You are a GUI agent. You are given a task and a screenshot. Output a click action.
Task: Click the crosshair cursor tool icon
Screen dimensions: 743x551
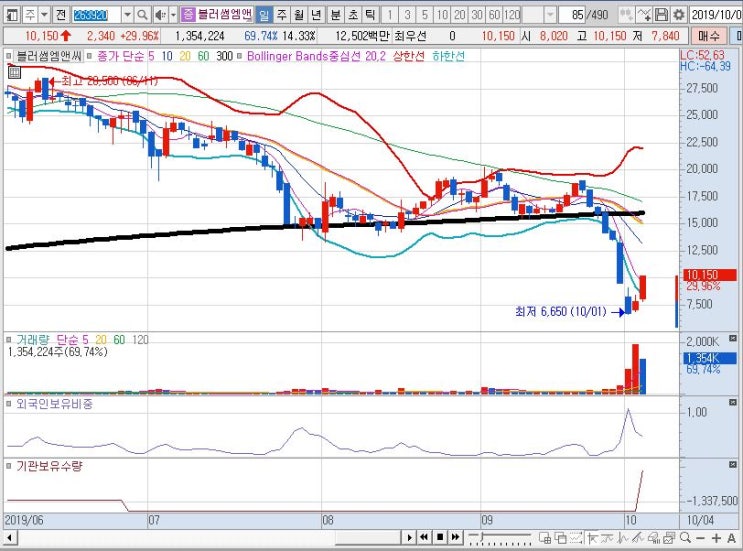pos(592,538)
